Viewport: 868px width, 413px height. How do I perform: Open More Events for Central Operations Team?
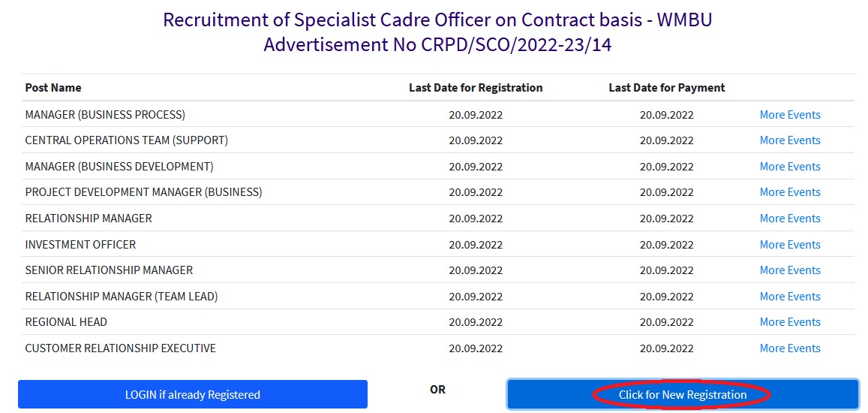(x=789, y=140)
